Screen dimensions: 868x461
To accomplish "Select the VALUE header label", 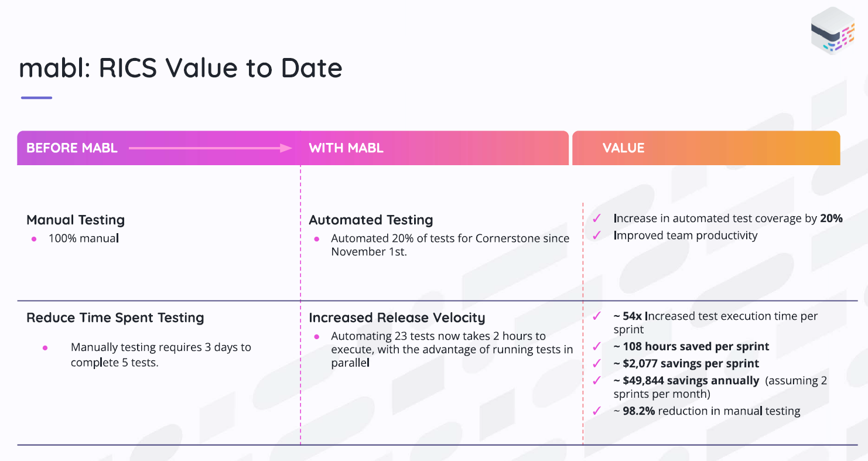I will tap(623, 148).
